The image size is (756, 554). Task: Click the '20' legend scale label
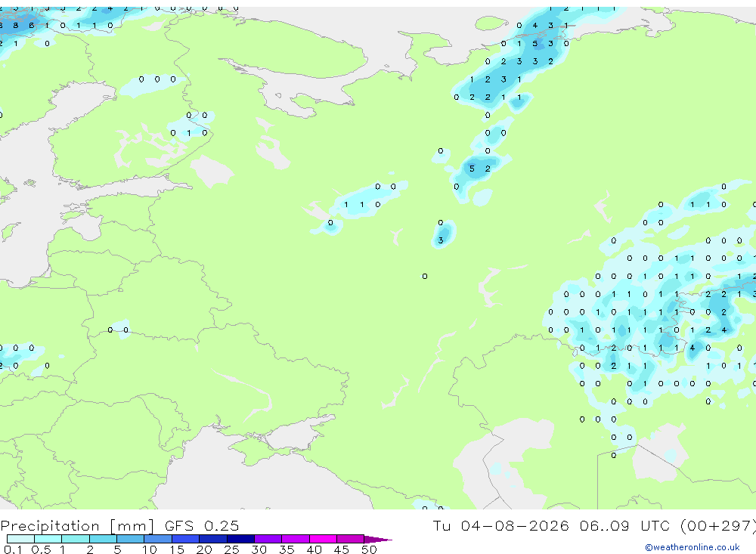pyautogui.click(x=204, y=549)
